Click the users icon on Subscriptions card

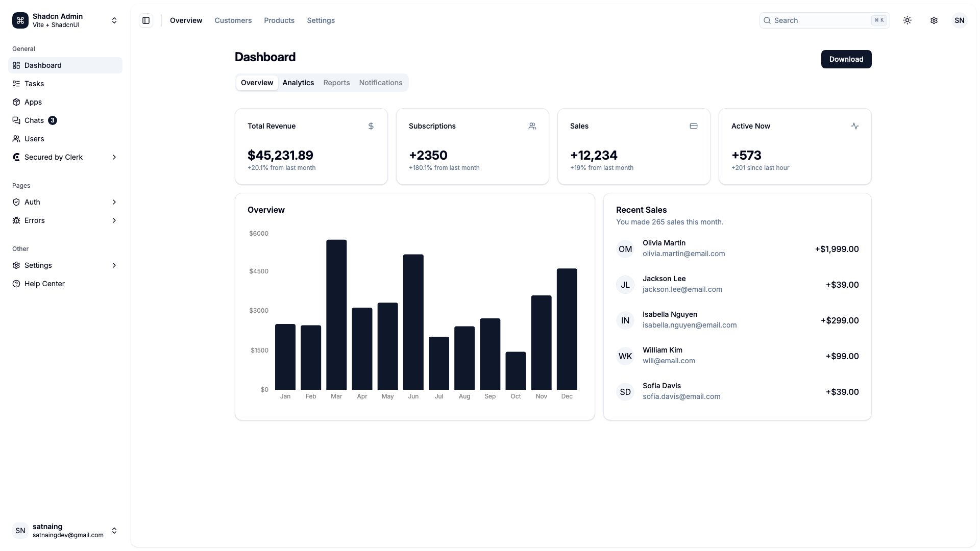532,126
